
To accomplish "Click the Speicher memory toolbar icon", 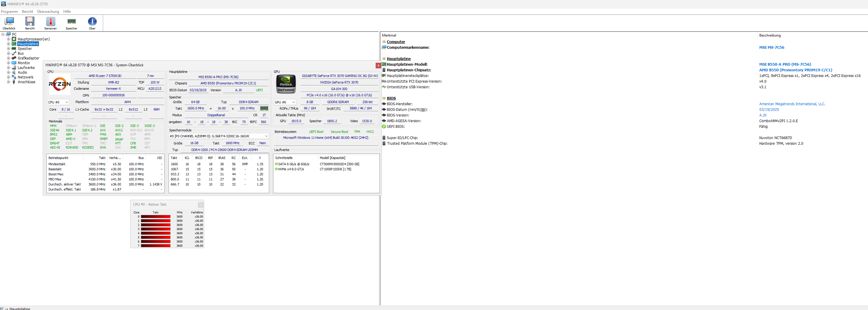I will coord(71,23).
